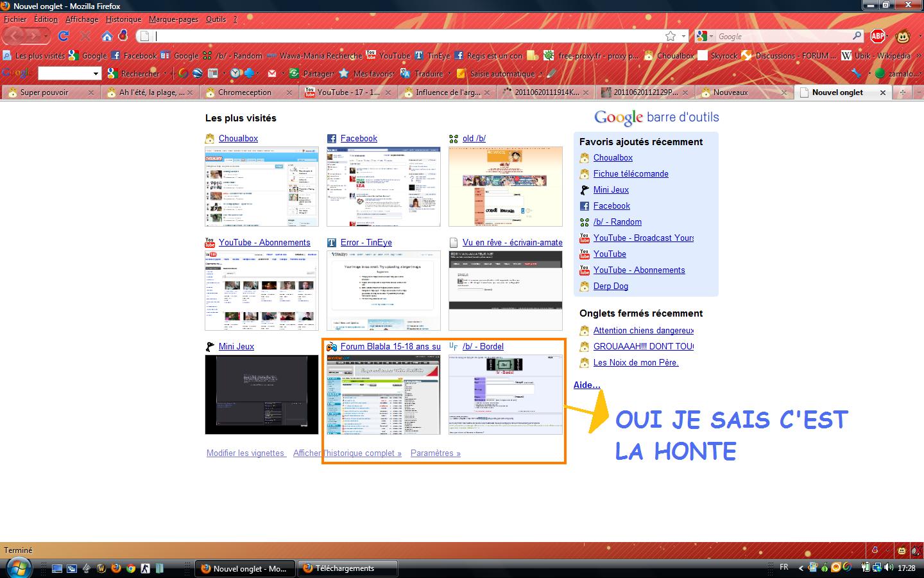Image resolution: width=924 pixels, height=578 pixels.
Task: Open Google toolbar wrench settings icon
Action: 856,73
